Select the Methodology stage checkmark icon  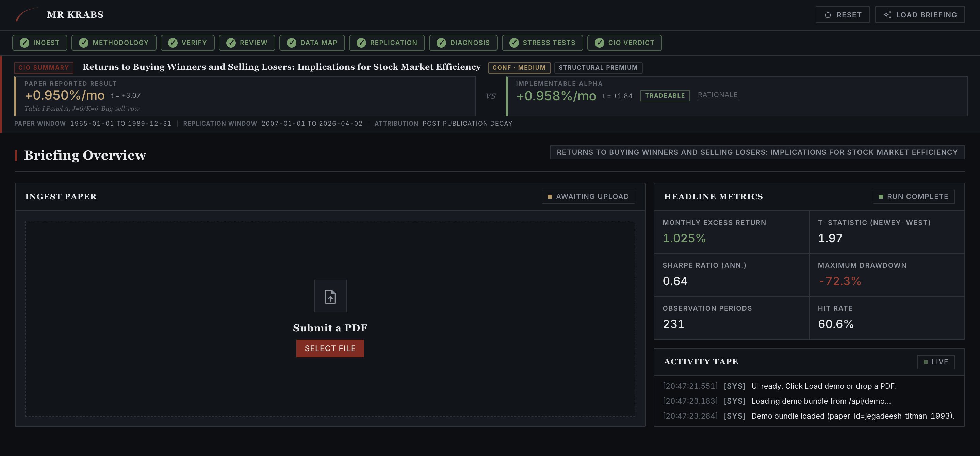84,43
